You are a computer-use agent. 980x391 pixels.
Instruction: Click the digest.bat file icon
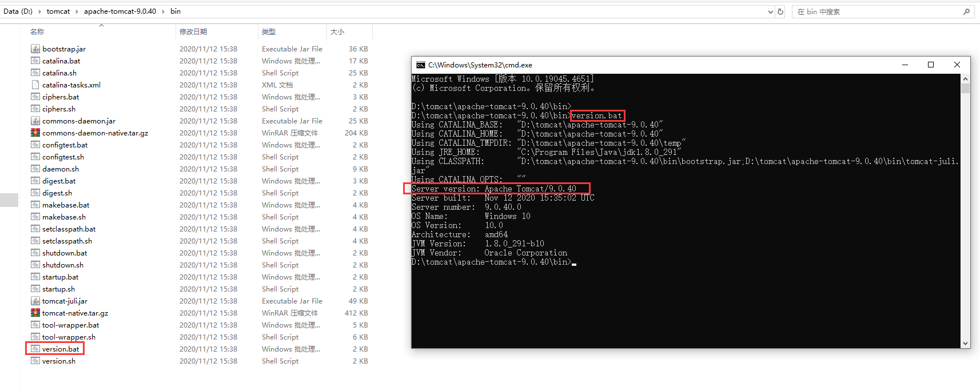point(35,181)
